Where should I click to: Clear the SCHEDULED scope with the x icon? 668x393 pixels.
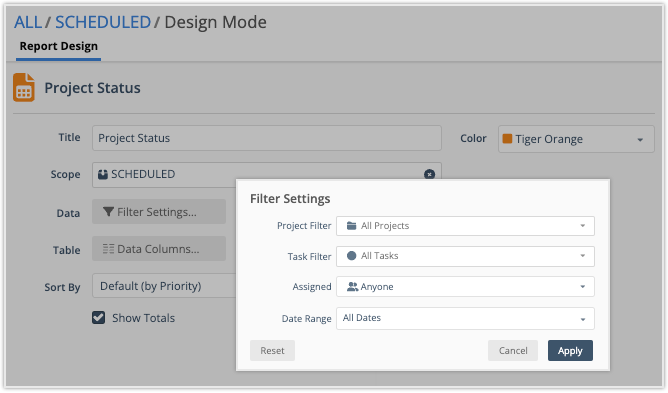(429, 174)
